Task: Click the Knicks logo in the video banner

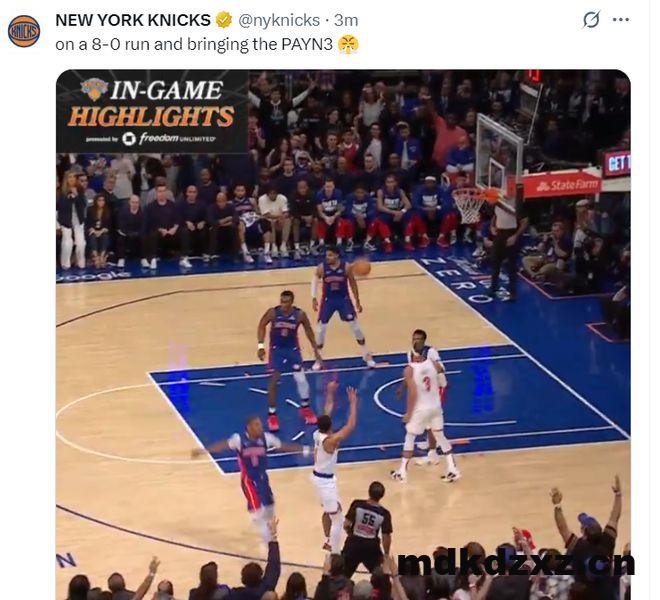Action: click(x=94, y=89)
